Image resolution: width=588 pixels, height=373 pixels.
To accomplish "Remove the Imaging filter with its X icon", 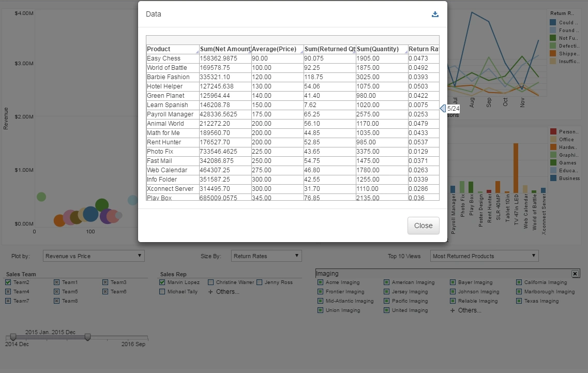I will pos(576,273).
